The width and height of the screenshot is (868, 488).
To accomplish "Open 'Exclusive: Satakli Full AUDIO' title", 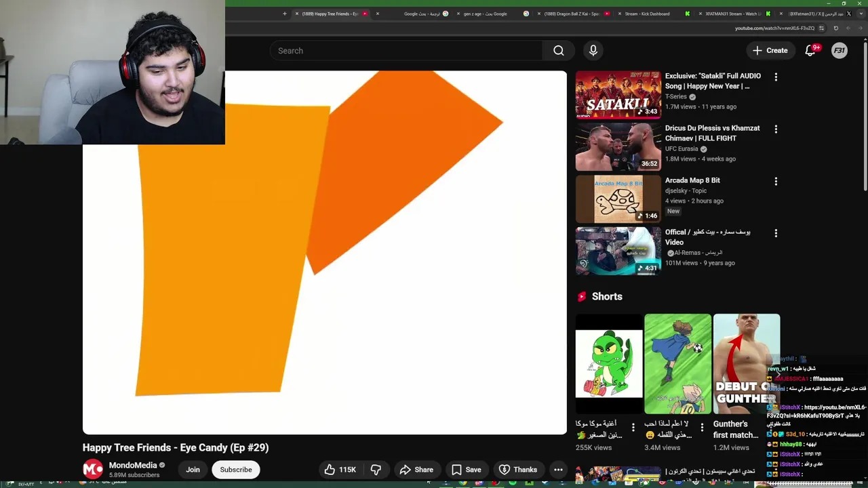I will [713, 81].
